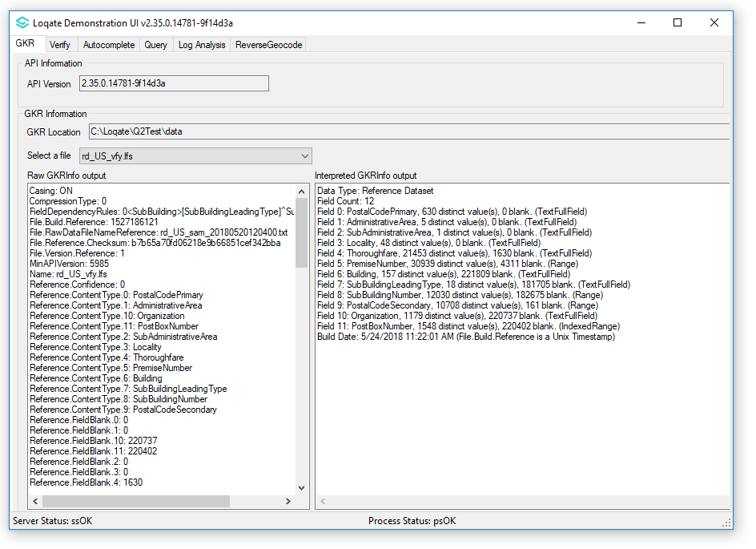Click 'File.Build.Reference: 1527186121' line
Viewport: 756px width, 549px height.
pos(94,222)
